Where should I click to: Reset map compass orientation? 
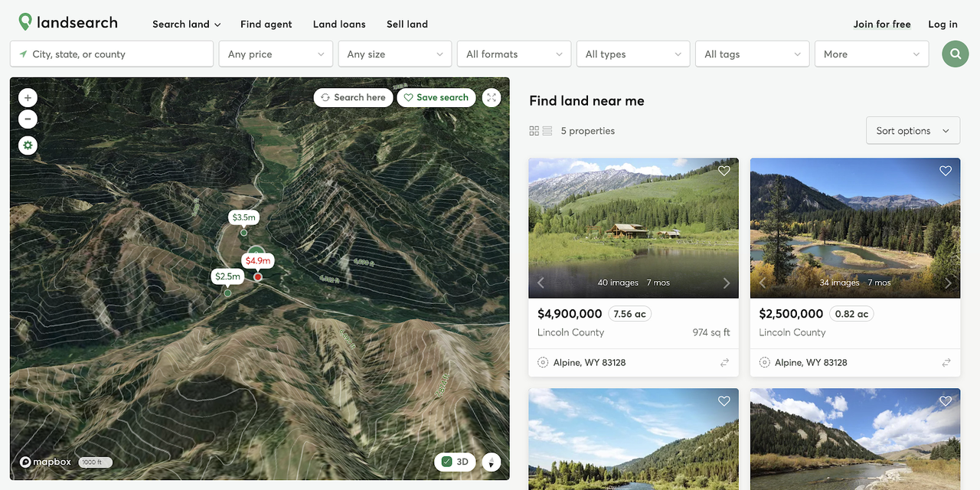tap(491, 462)
